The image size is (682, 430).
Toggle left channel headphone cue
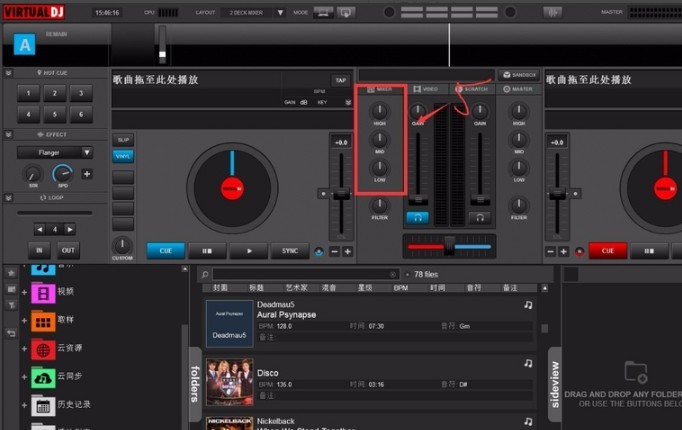[x=418, y=218]
